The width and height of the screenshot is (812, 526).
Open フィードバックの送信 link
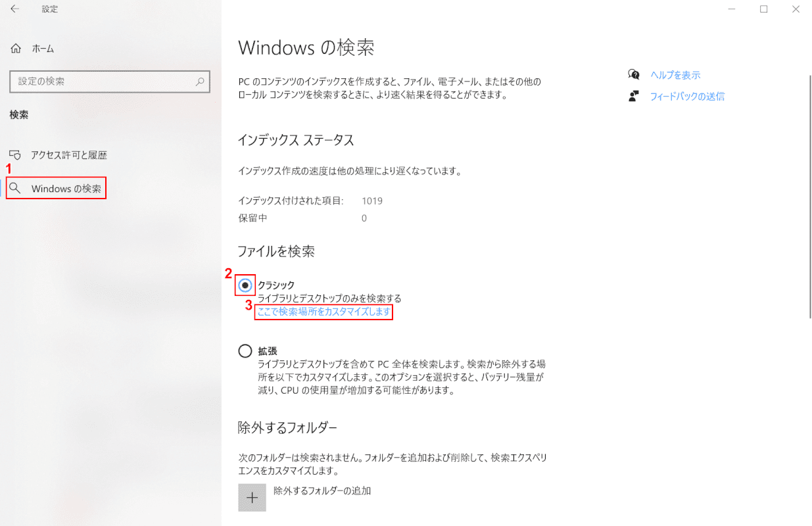[x=687, y=96]
